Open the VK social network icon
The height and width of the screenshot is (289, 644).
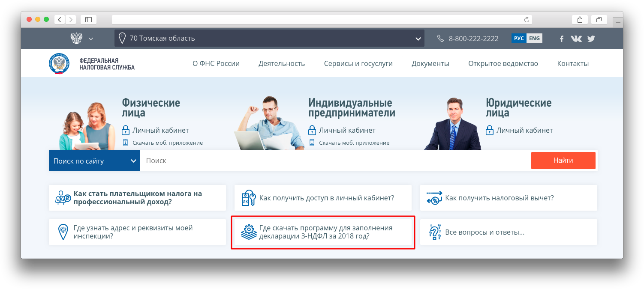point(576,39)
